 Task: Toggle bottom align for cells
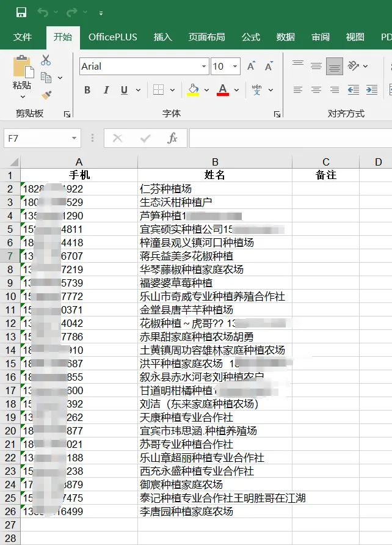[334, 66]
